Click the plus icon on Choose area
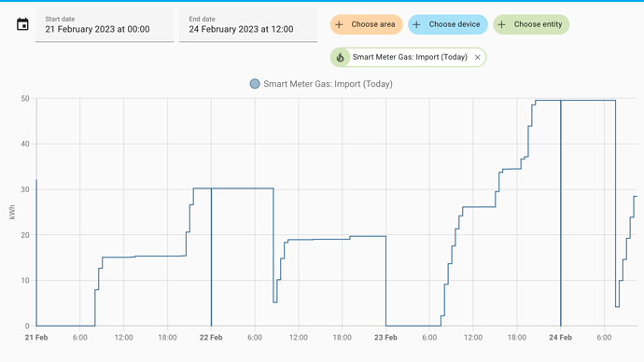 [x=339, y=24]
